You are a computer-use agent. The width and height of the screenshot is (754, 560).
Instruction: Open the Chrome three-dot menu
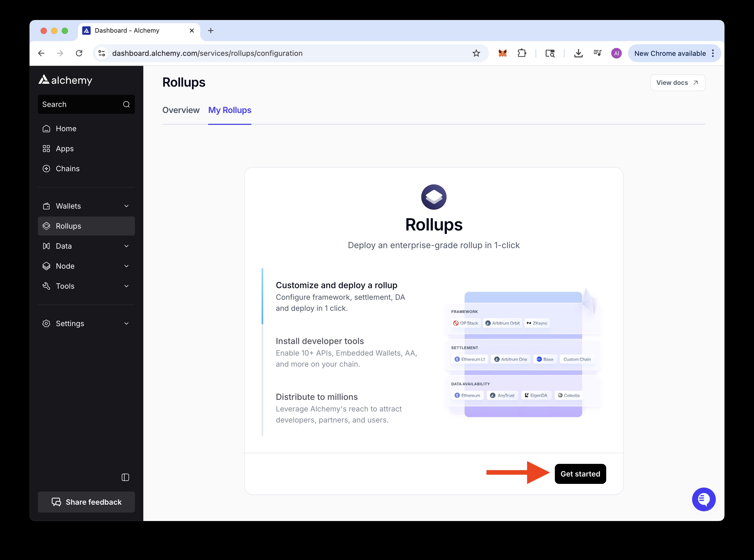pyautogui.click(x=713, y=53)
